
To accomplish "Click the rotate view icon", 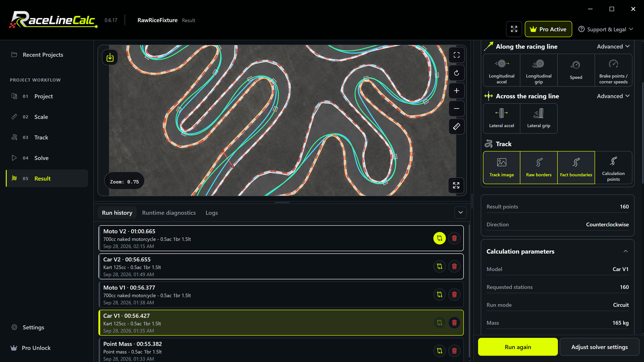I will click(457, 73).
